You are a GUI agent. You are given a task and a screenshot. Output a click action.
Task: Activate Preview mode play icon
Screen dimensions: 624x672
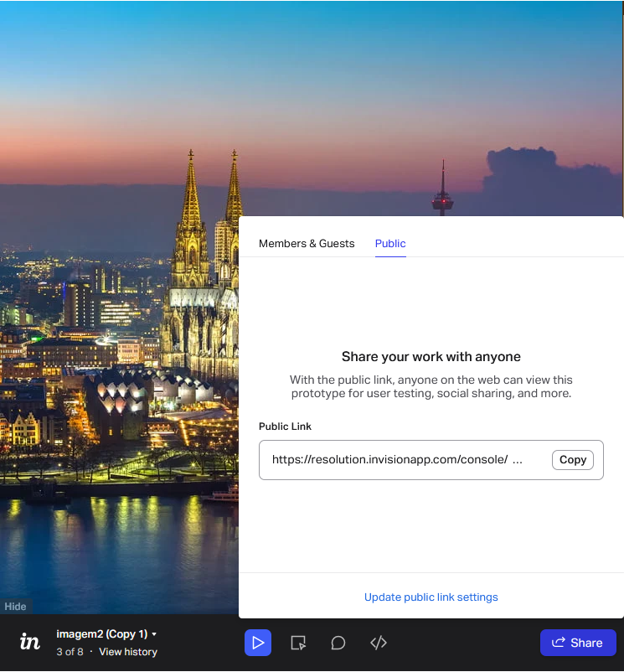click(258, 643)
